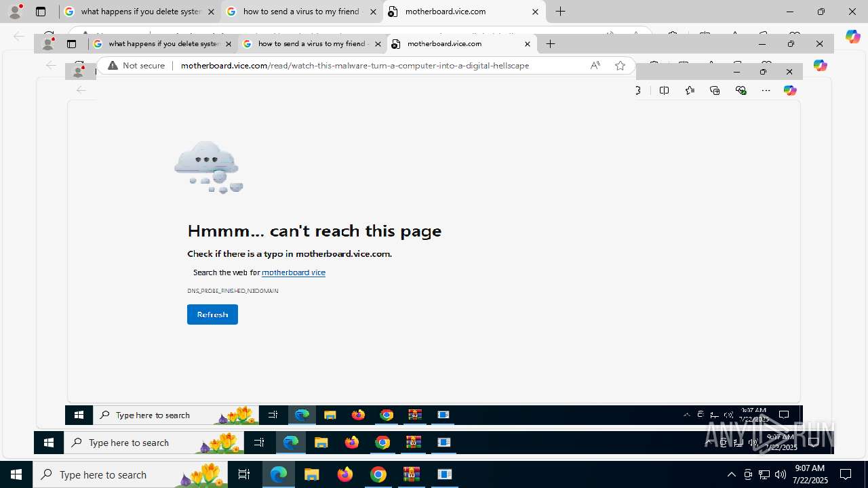The width and height of the screenshot is (868, 488).
Task: Click volume icon in outermost system tray
Action: pos(781,474)
